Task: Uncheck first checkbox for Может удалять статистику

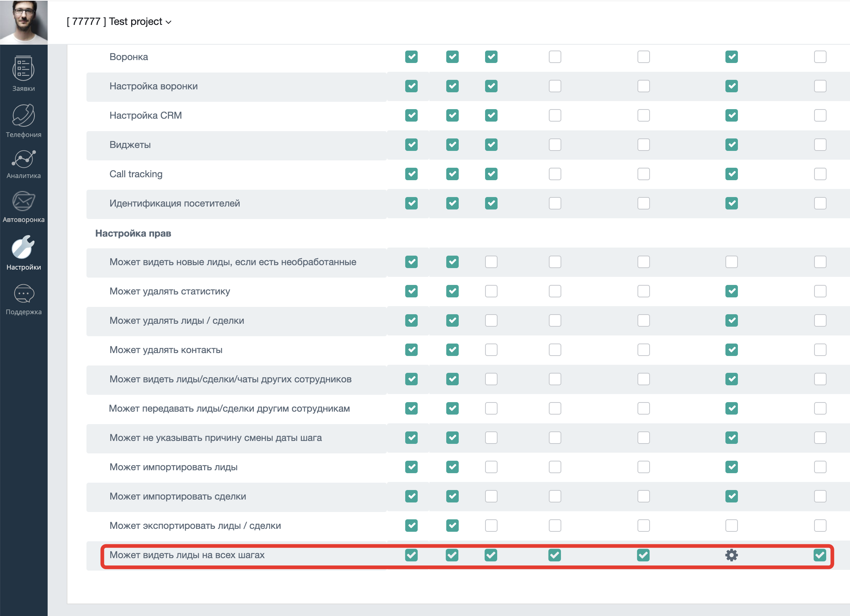Action: pos(411,291)
